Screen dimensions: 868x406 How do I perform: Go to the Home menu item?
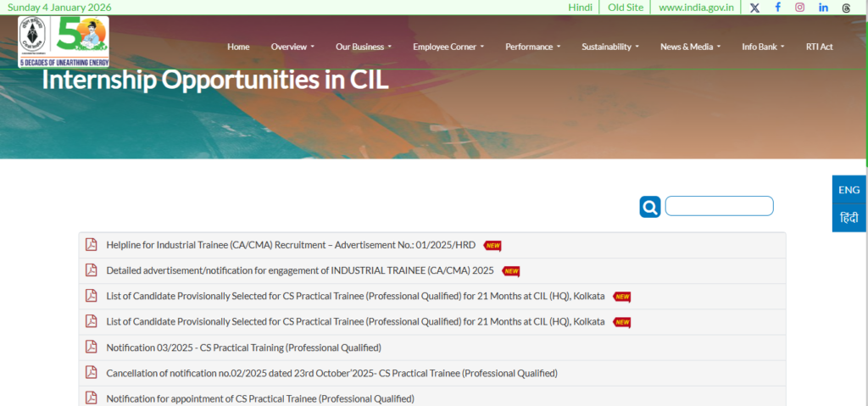click(238, 47)
